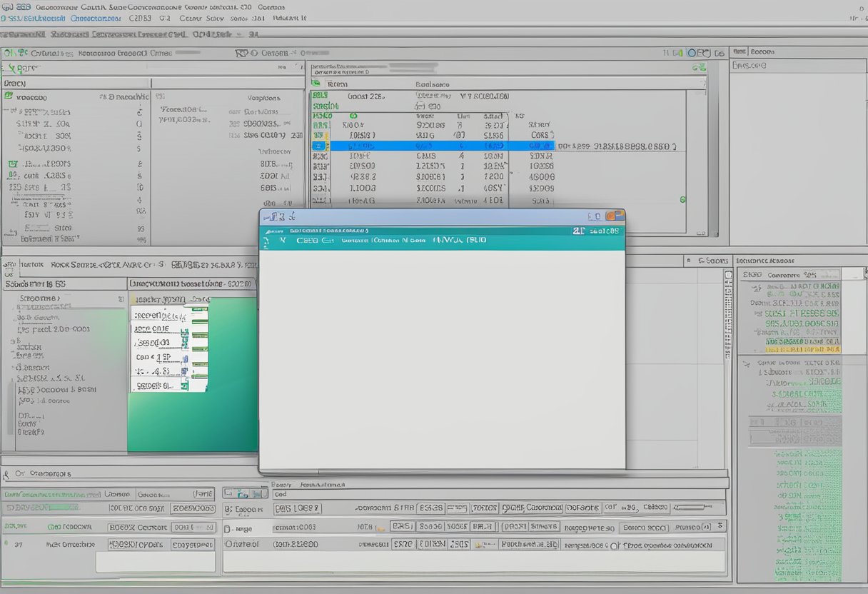Select the yellow highlighted entry in the right list

coord(802,350)
